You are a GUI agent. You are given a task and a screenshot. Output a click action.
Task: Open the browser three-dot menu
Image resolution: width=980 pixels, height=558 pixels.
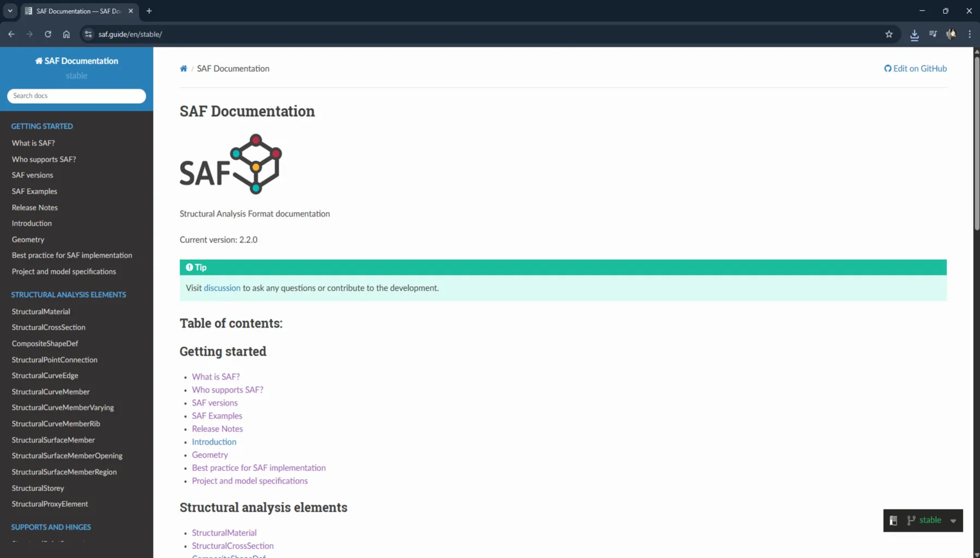pyautogui.click(x=970, y=34)
